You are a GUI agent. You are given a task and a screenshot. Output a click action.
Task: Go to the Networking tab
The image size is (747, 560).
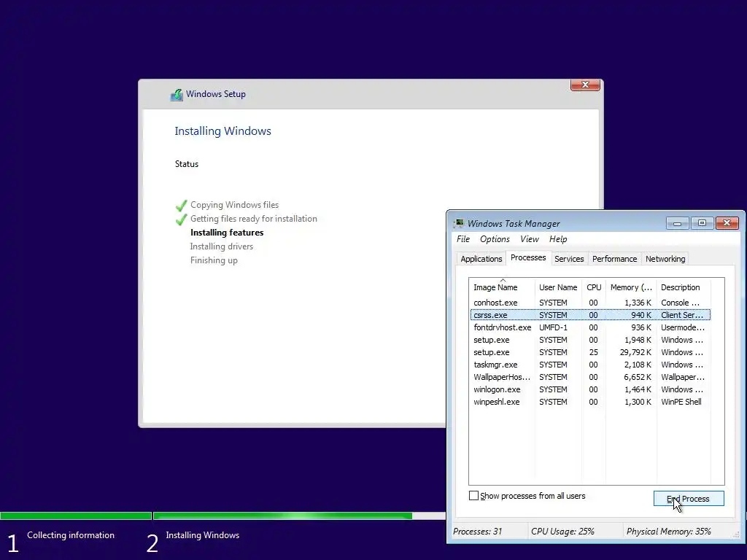point(665,259)
